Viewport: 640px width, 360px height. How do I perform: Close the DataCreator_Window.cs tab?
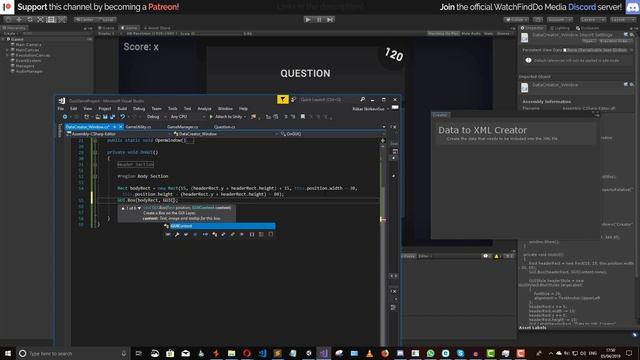120,127
